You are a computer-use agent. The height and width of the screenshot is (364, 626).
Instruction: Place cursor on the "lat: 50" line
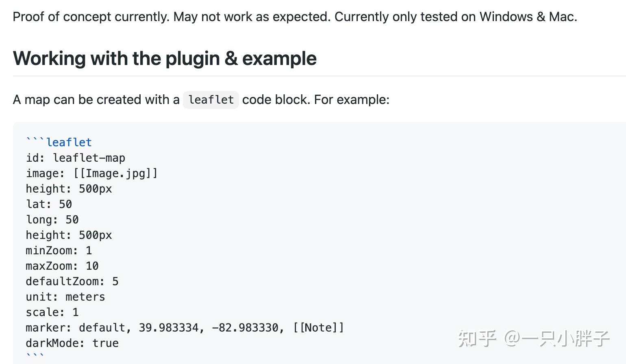[x=49, y=204]
